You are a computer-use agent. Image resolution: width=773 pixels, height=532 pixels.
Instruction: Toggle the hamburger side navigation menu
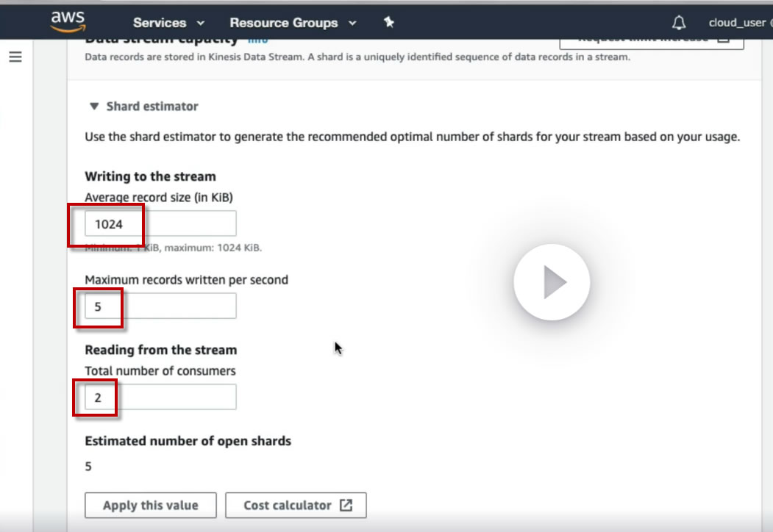[x=15, y=57]
